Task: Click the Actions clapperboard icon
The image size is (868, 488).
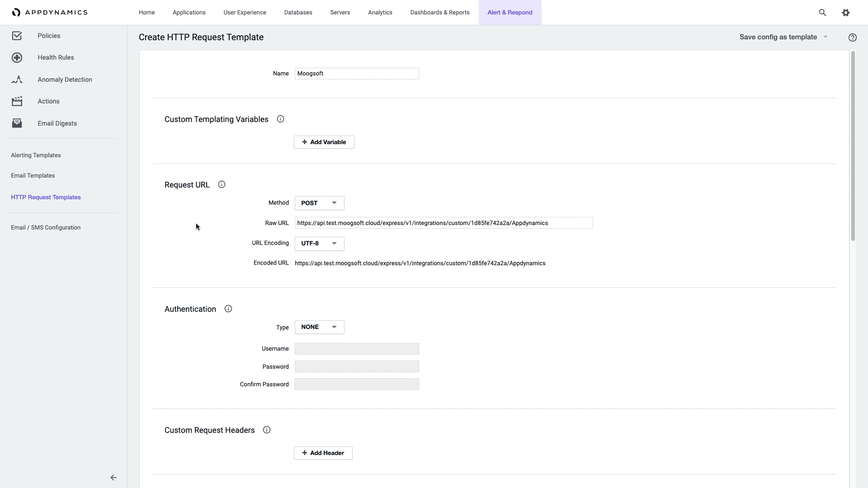Action: [17, 101]
